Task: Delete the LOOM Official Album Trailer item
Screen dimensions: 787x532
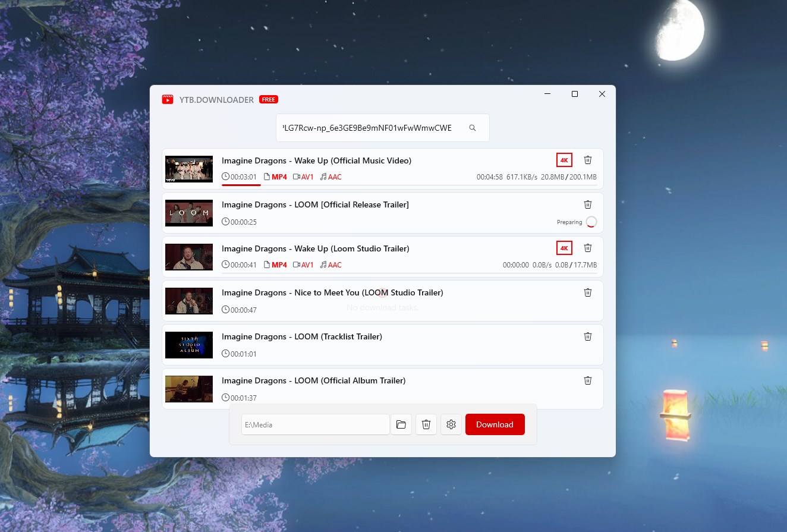Action: click(x=588, y=380)
